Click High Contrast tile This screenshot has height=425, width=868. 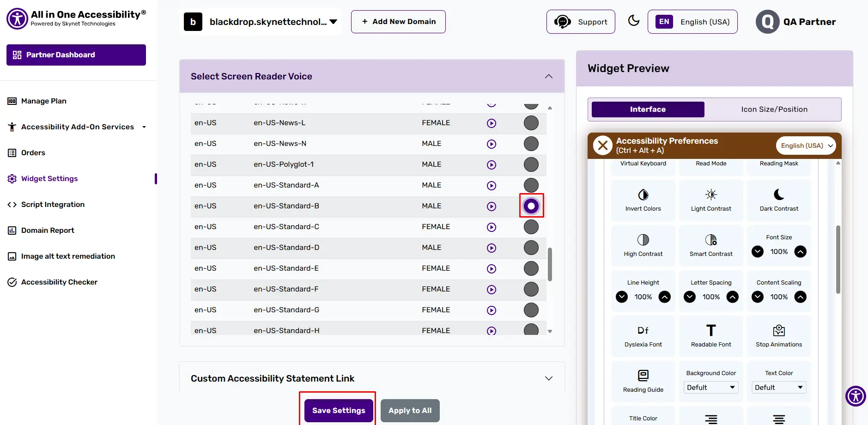tap(643, 246)
